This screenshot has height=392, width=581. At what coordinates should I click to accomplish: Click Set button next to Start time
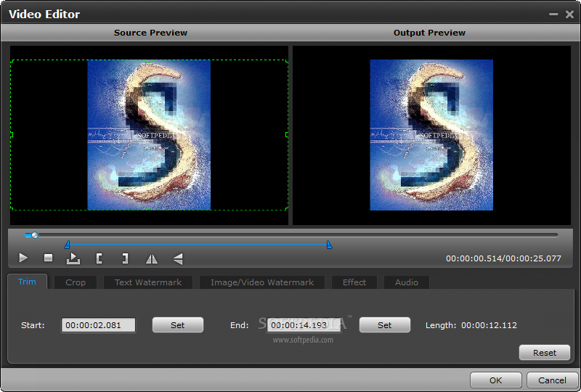(177, 325)
